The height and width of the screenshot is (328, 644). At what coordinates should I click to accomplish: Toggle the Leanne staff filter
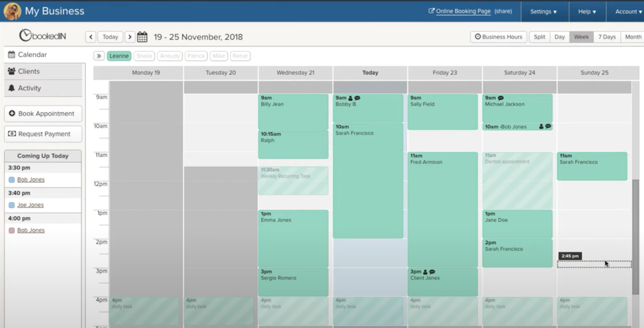[x=119, y=56]
